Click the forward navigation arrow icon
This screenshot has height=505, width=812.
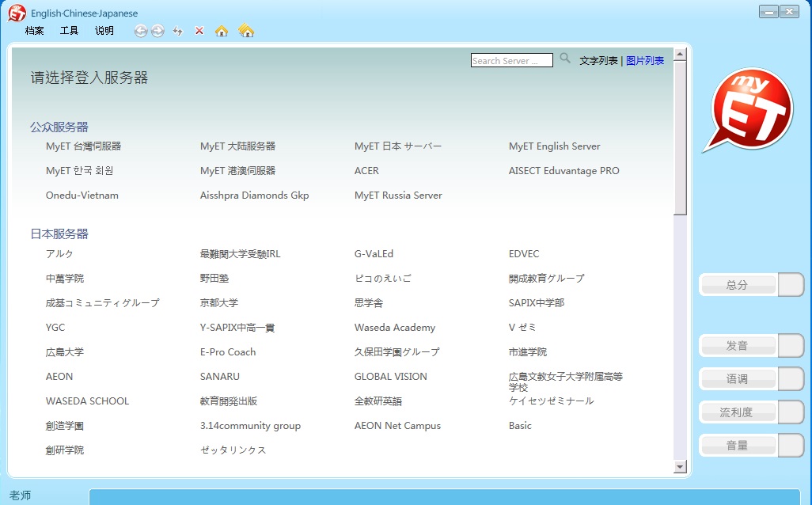(x=157, y=31)
